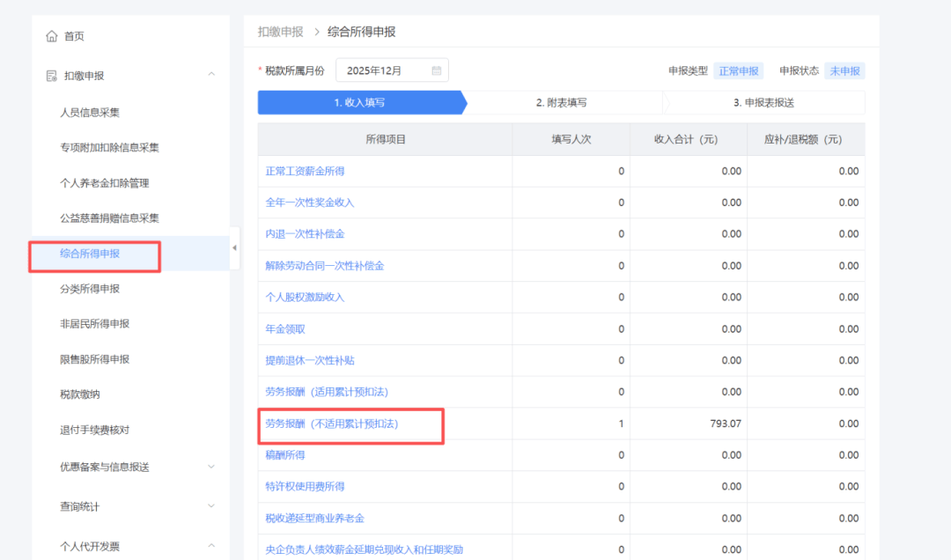Collapse the 个人代开发票 section chevron
951x560 pixels.
[211, 546]
